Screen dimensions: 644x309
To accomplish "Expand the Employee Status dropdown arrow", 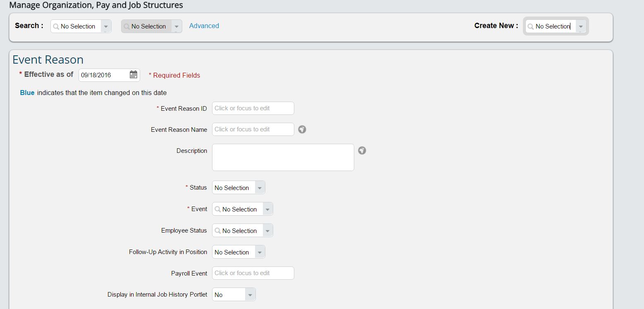I will click(x=267, y=231).
